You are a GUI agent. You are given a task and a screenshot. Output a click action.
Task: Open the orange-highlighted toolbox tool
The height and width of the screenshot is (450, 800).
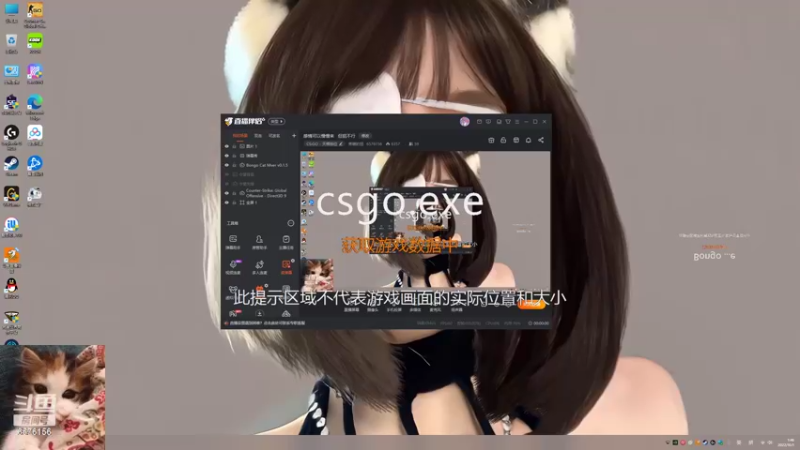tap(286, 266)
